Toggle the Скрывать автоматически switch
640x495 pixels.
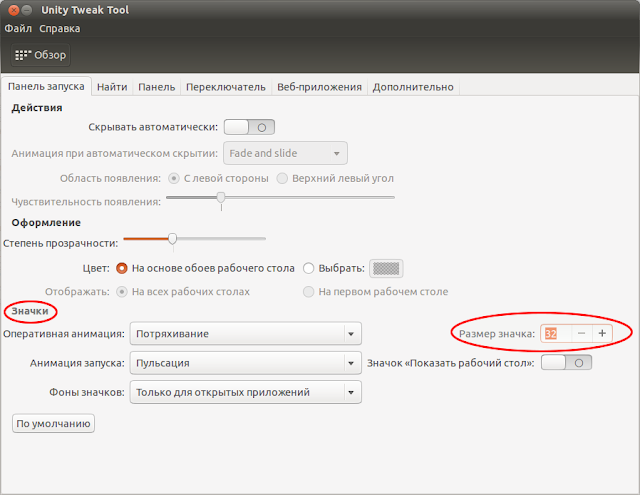click(x=249, y=127)
